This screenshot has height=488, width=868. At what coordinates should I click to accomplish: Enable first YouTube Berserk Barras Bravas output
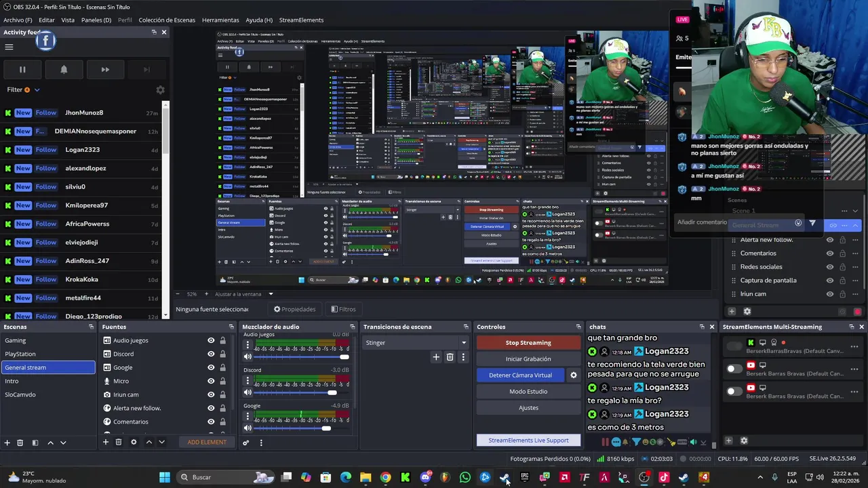[x=734, y=369]
